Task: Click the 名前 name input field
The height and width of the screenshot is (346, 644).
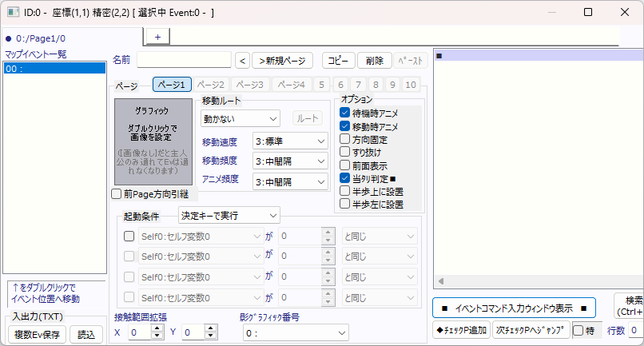Action: point(184,60)
